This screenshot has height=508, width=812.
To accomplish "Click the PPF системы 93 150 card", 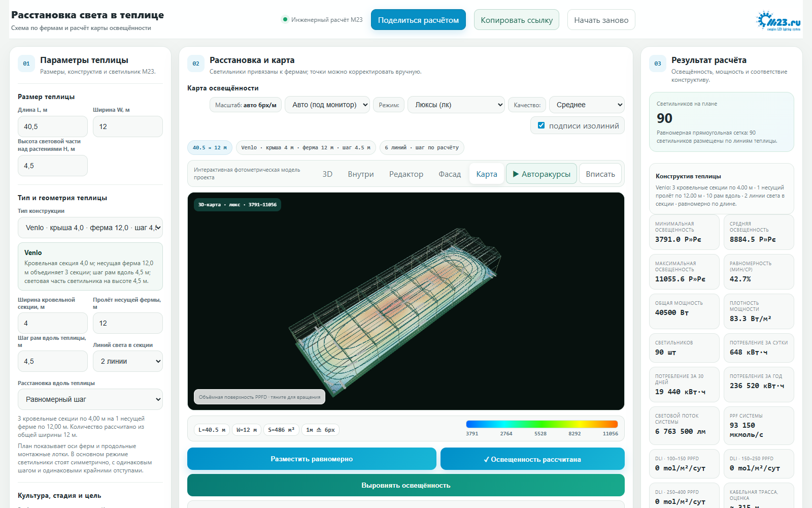I will click(x=759, y=426).
